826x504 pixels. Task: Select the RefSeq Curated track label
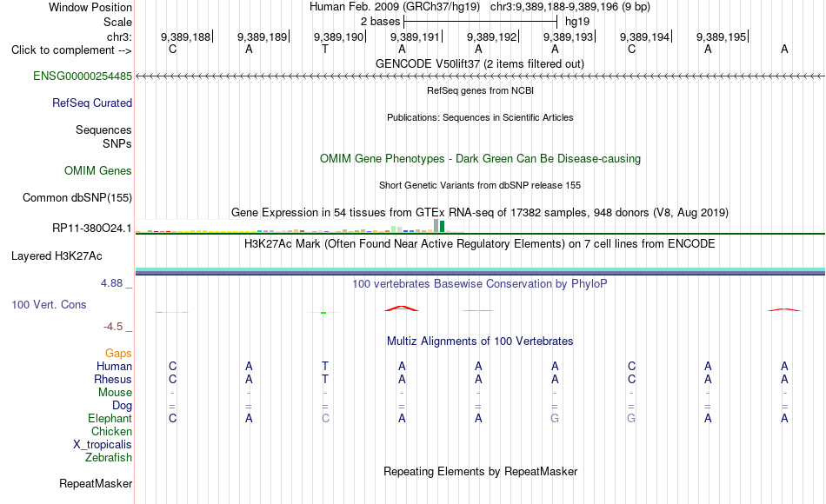click(91, 103)
